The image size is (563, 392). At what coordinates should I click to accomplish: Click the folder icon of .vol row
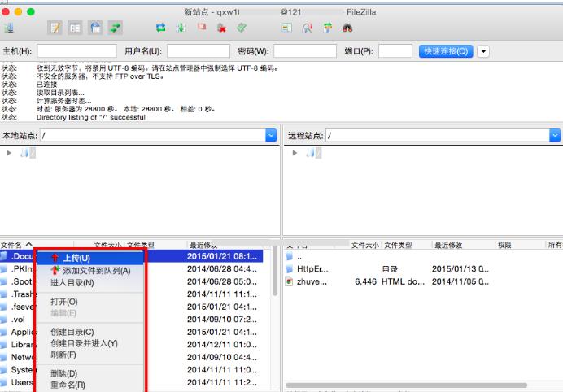click(3, 319)
